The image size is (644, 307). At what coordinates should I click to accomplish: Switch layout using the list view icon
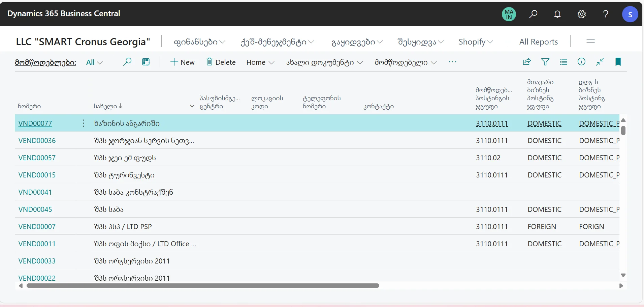[x=563, y=62]
